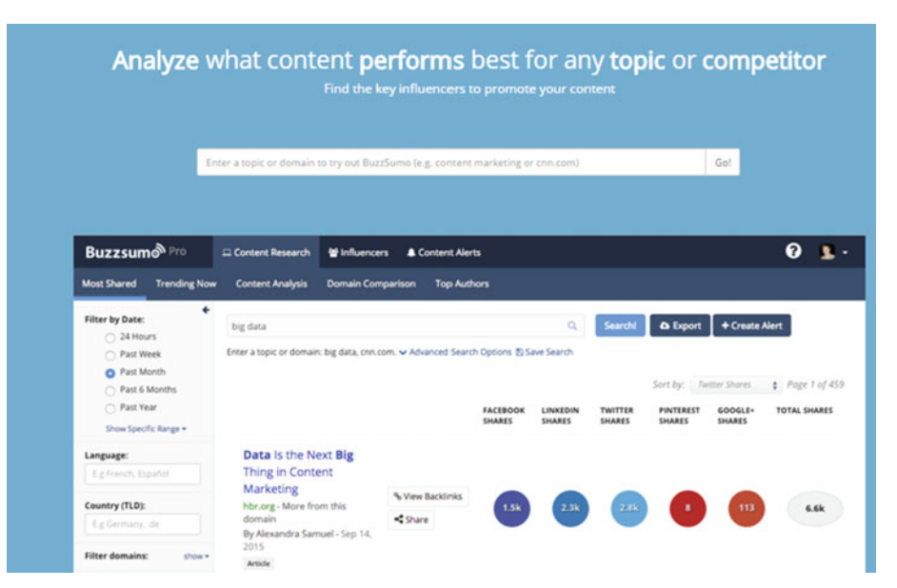Select the Past Month radio button
This screenshot has width=897, height=588.
coord(110,373)
